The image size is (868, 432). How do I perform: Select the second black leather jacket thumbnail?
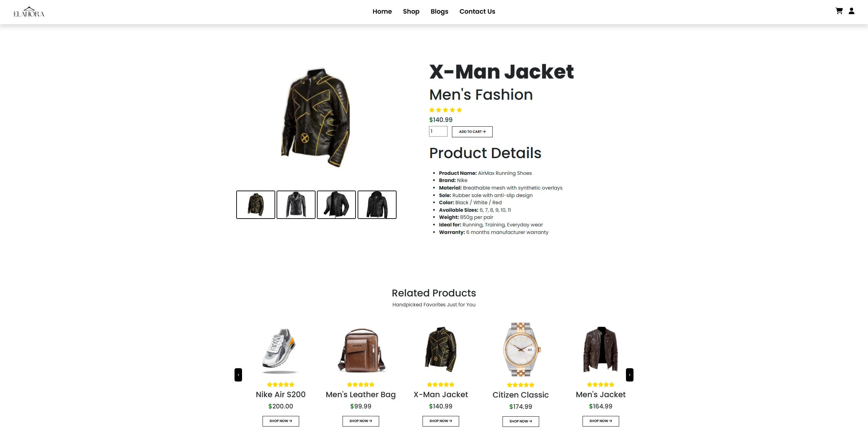296,205
